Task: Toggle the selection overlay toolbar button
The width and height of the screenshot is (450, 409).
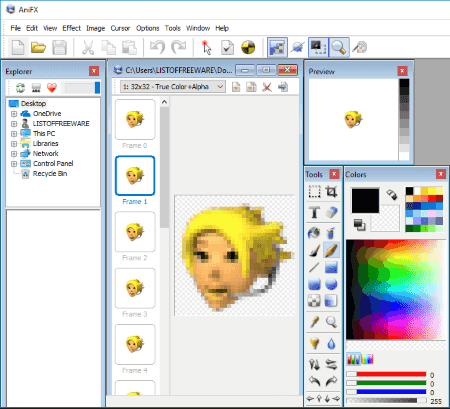Action: pos(318,47)
